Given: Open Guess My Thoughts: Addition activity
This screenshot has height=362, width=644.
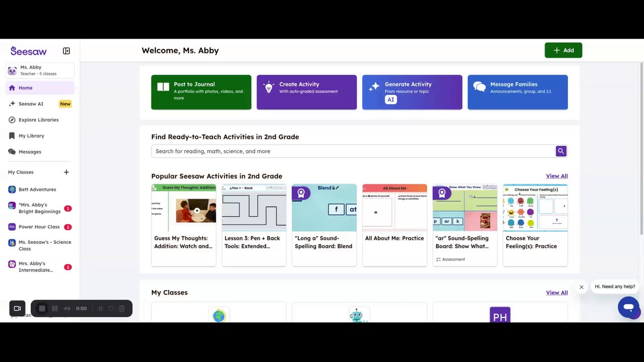Looking at the screenshot, I should pyautogui.click(x=184, y=225).
